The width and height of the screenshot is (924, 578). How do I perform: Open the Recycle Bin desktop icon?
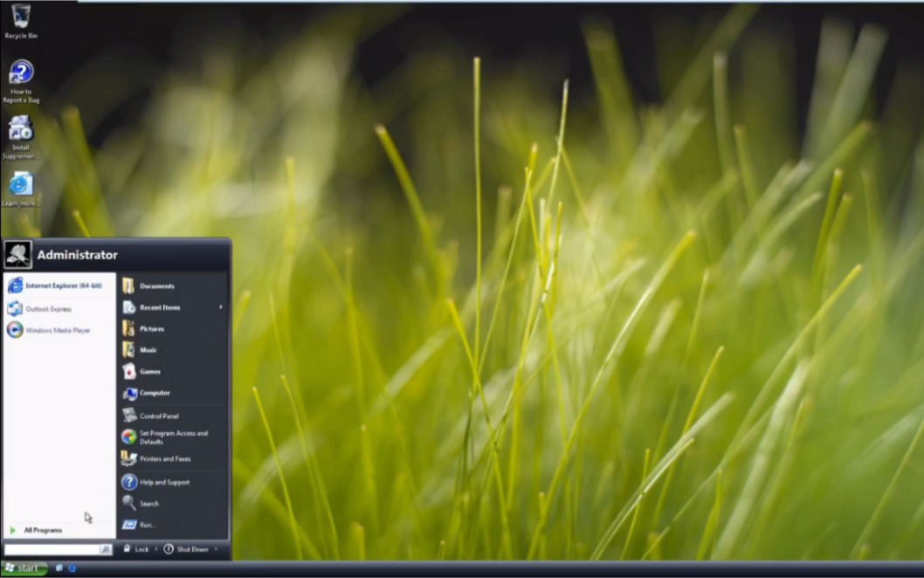(21, 21)
